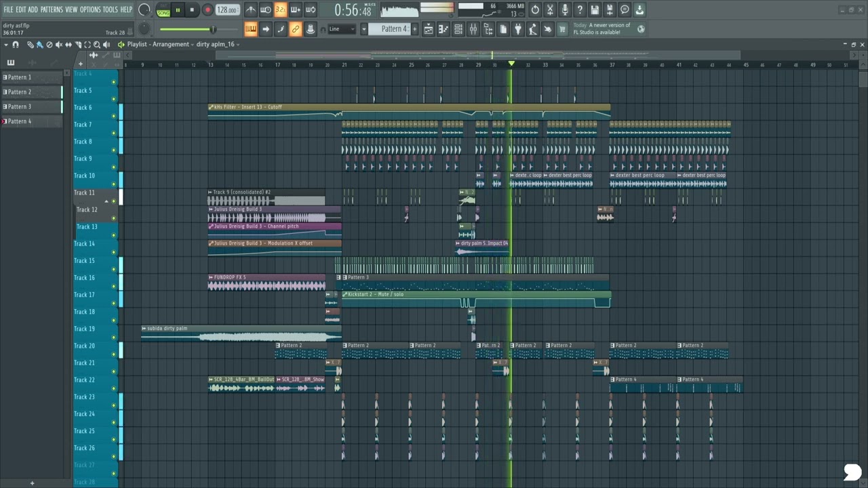Open the EDIT menu
868x488 pixels.
[x=21, y=9]
